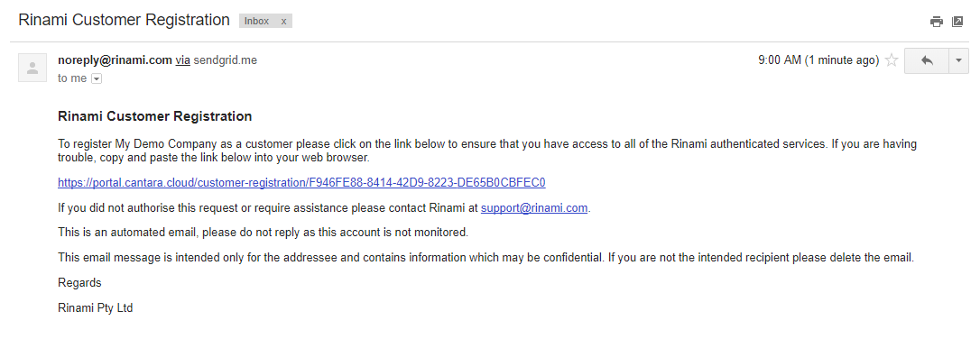Viewport: 980px width, 348px height.
Task: Print the email using the printer icon
Action: point(936,22)
